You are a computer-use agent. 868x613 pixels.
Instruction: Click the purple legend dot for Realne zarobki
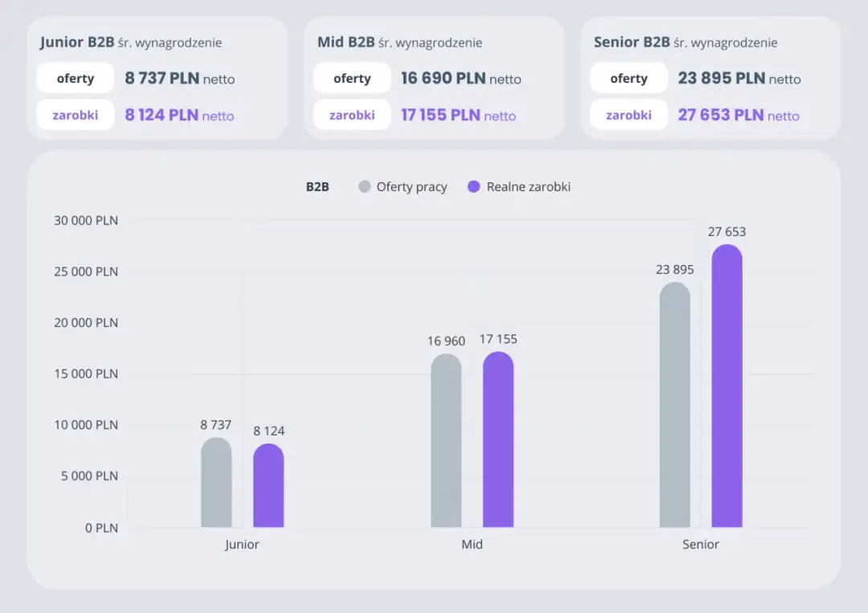pos(474,186)
